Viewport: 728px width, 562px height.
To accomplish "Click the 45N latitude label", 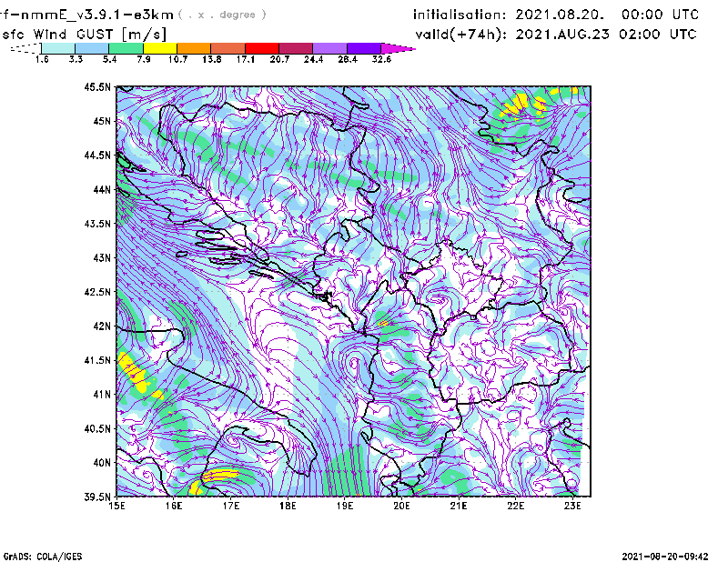I will click(102, 121).
